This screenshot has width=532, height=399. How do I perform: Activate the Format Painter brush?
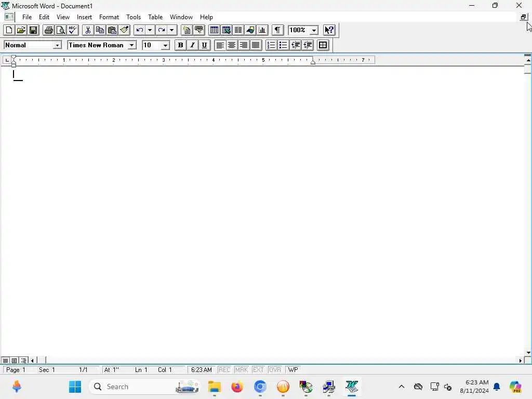124,30
